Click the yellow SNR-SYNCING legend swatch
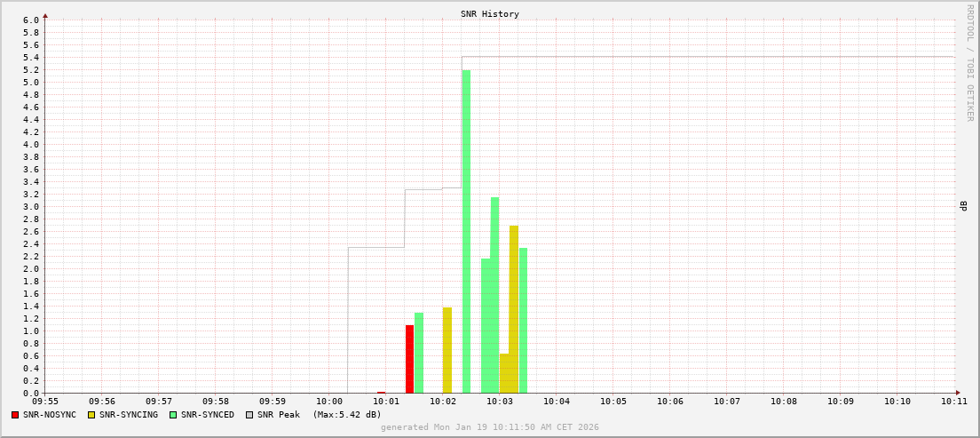Screen dimensions: 980x438 coord(91,415)
